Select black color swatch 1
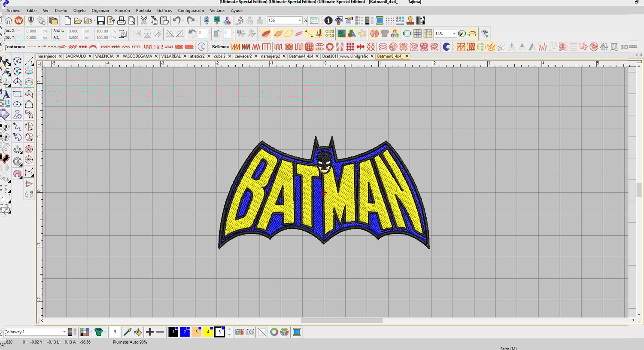 tap(173, 332)
